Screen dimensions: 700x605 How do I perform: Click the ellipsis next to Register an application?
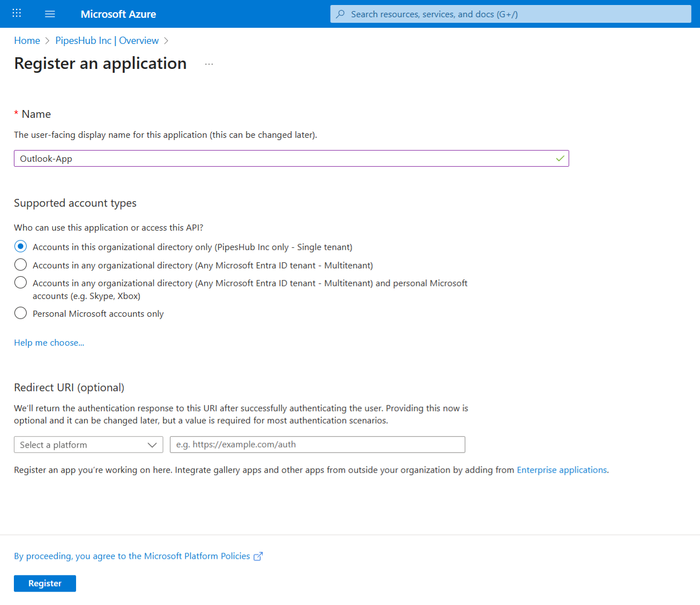pos(209,63)
